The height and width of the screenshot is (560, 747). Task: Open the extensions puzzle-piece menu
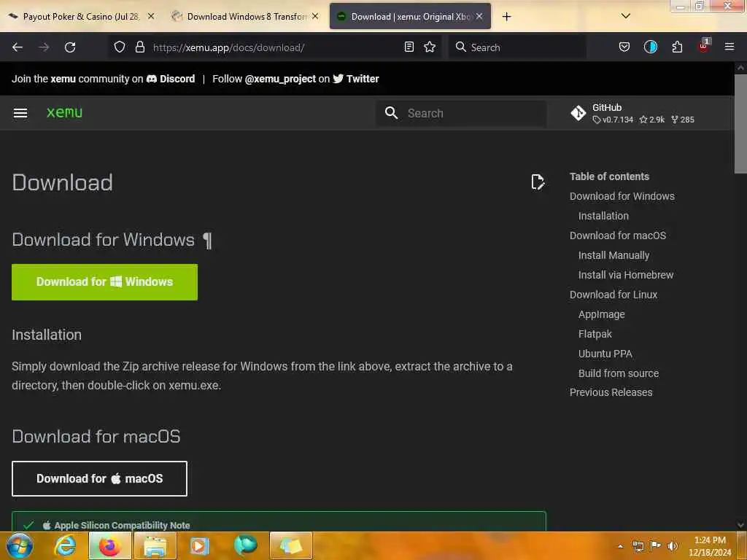point(677,47)
